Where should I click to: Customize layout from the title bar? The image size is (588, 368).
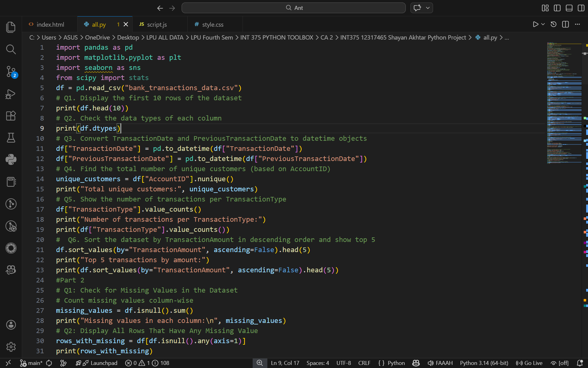545,8
